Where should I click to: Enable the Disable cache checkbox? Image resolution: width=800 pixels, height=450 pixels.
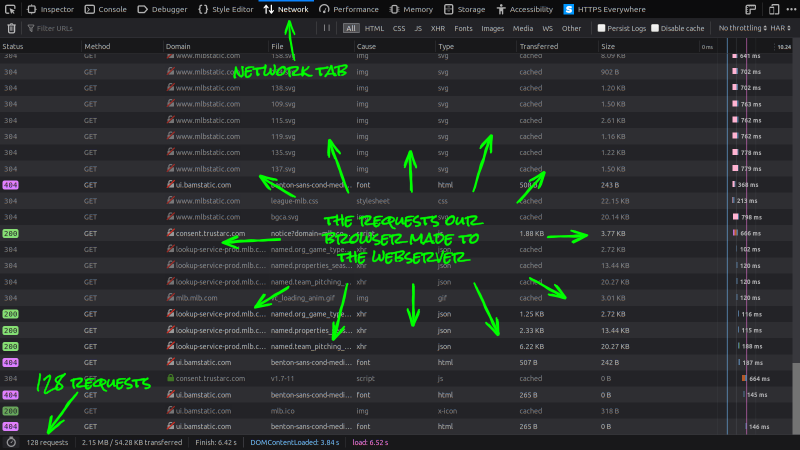click(x=655, y=28)
